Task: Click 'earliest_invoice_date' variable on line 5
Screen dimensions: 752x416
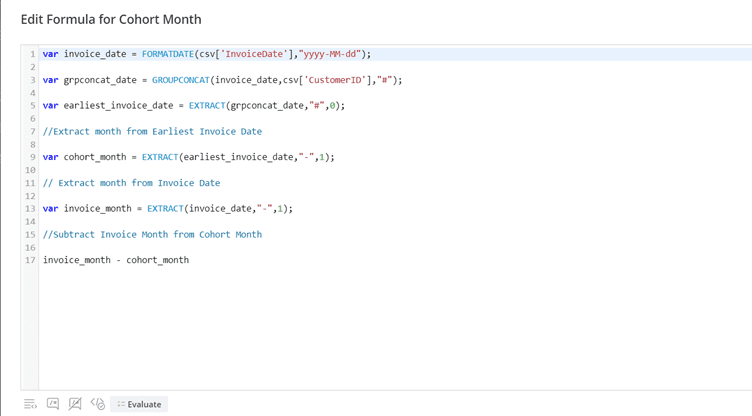Action: [118, 106]
